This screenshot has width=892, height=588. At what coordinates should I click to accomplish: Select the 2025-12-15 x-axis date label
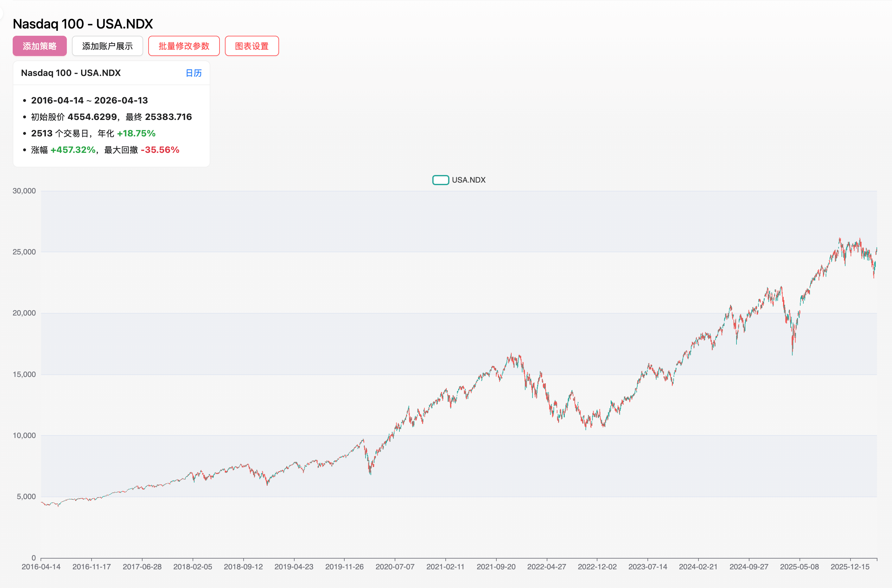pos(850,566)
